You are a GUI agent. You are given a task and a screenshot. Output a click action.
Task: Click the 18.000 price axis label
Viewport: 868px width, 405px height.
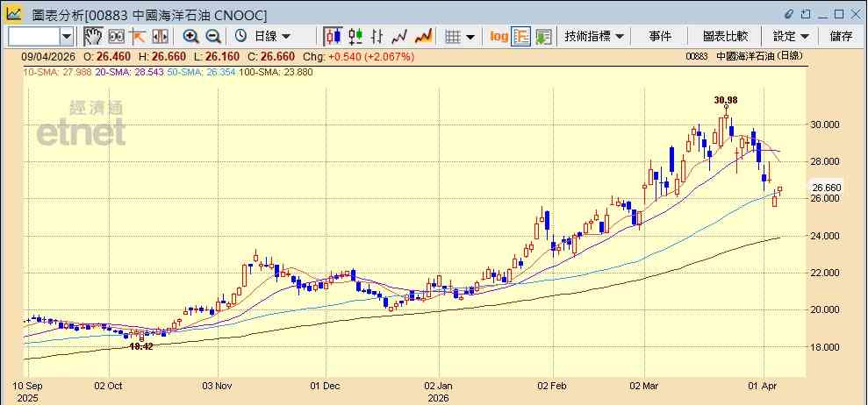pos(826,347)
